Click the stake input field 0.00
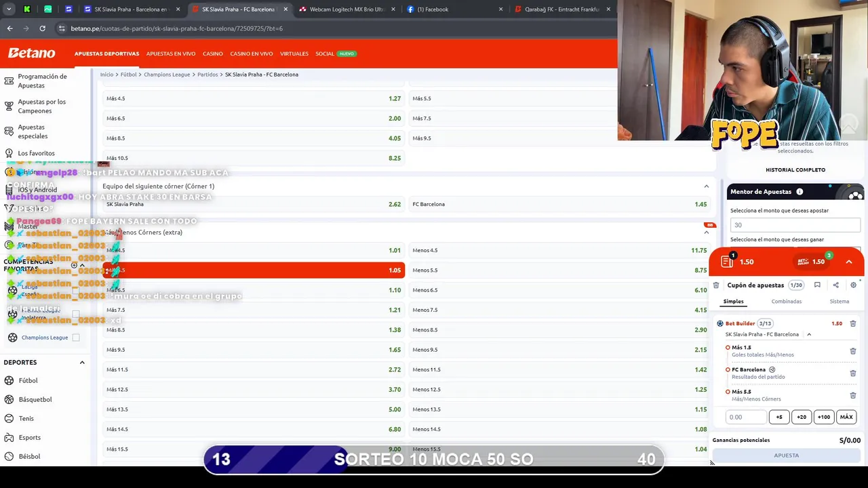Screen dimensions: 868x488 746,418
